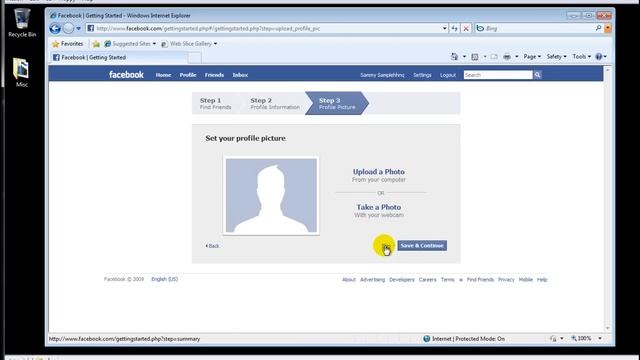Click the Feeds toolbar icon
Screen dimensions: 640x360
[475, 57]
